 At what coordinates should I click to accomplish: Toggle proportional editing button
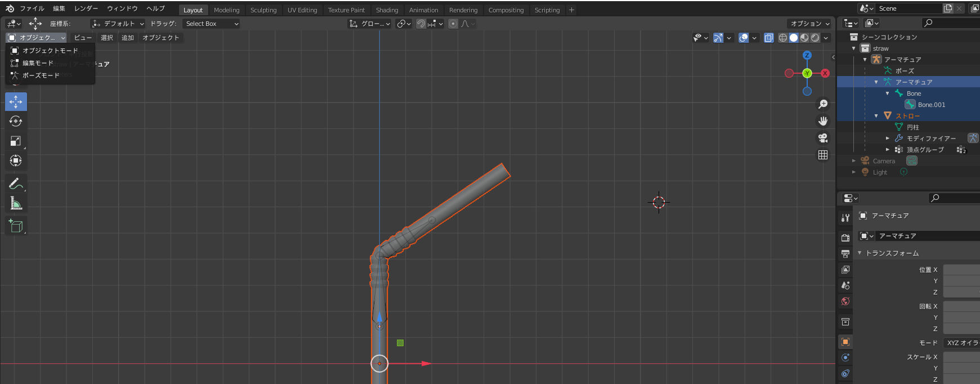pyautogui.click(x=453, y=24)
